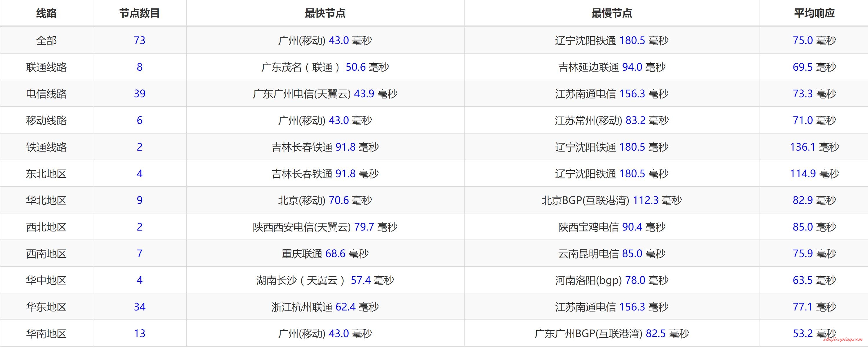Click node count 2 for 西北地区
The width and height of the screenshot is (868, 349).
point(139,227)
